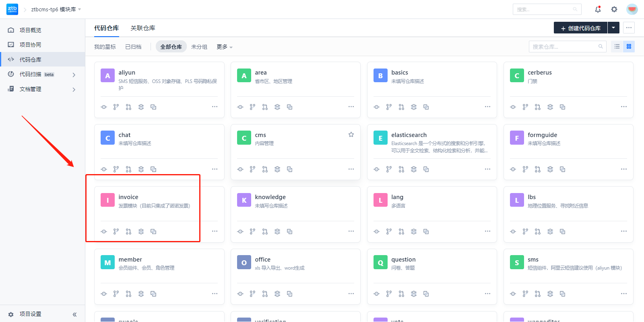Star the cms repository
This screenshot has height=322, width=644.
click(351, 135)
